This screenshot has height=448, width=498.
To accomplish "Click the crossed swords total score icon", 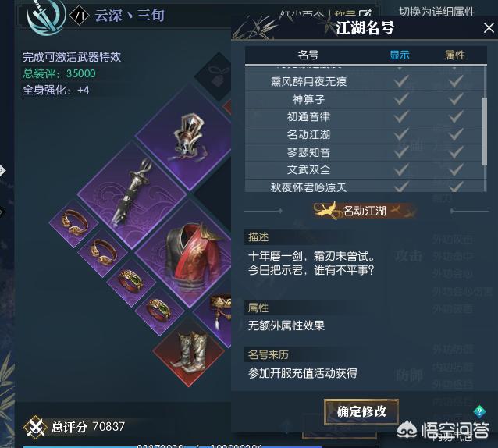I will (35, 427).
